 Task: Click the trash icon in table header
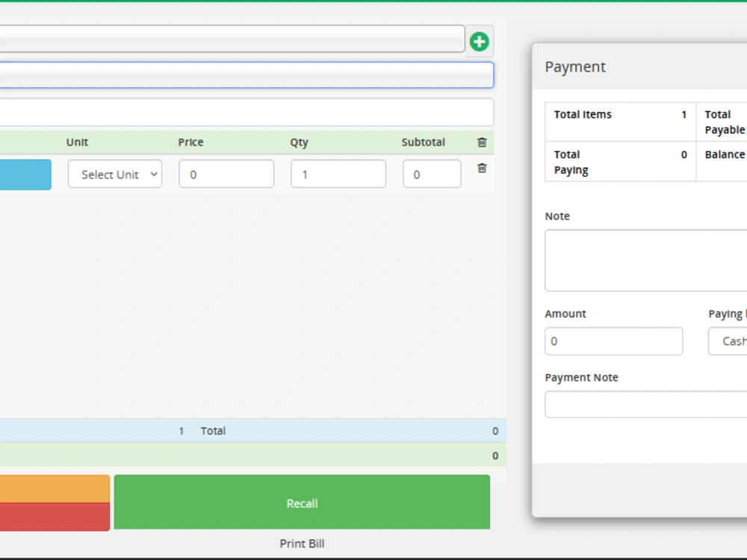pyautogui.click(x=482, y=142)
